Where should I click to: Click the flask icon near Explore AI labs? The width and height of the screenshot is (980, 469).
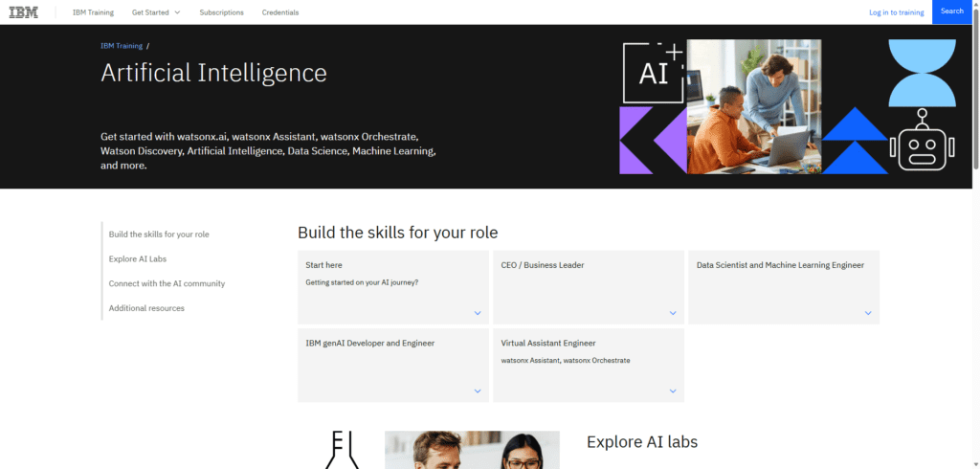click(x=342, y=450)
